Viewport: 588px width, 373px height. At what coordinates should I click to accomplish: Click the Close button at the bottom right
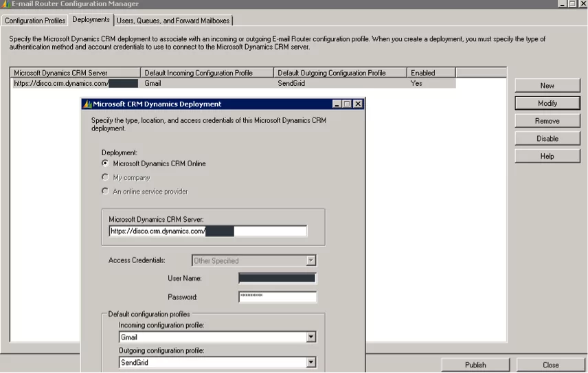tap(550, 365)
